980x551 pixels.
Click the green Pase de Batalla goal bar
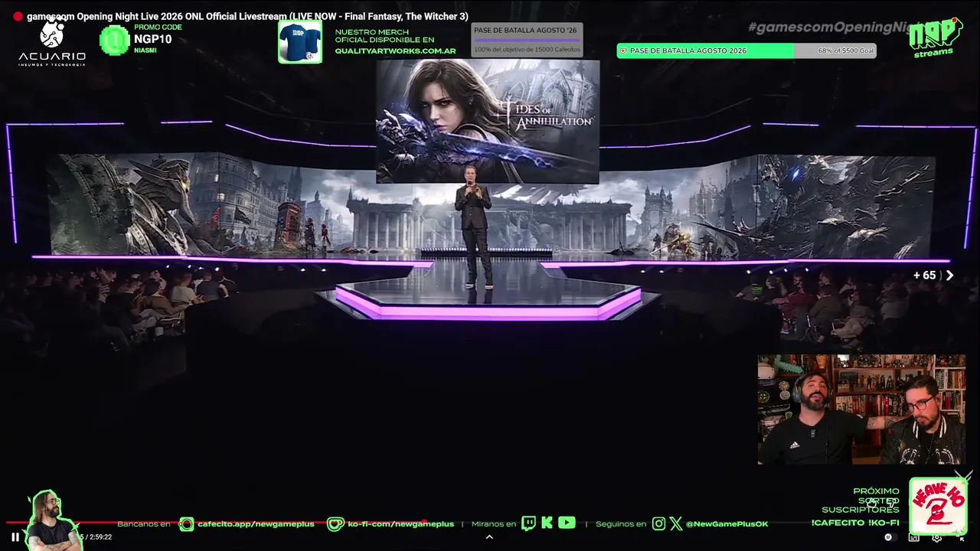click(x=746, y=51)
